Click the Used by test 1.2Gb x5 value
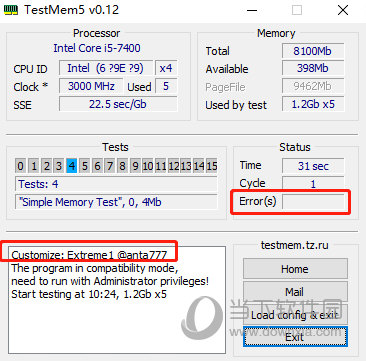Viewport: 366px width, 361px height. [x=313, y=104]
